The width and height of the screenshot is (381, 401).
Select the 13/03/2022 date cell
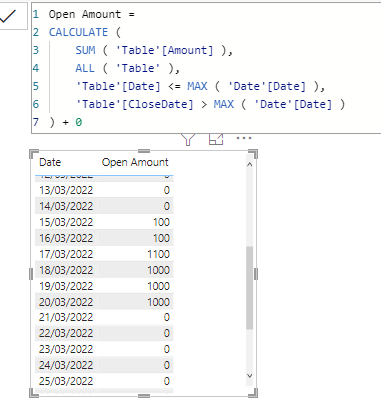[66, 190]
